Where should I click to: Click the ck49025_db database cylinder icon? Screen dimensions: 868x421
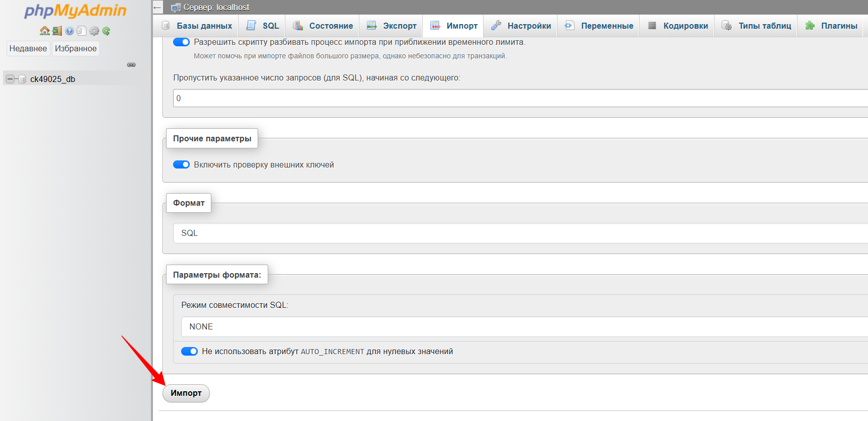22,79
